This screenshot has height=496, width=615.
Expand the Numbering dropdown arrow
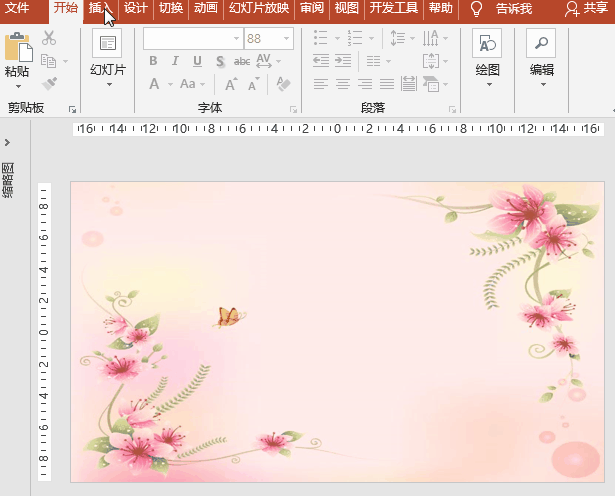click(371, 38)
